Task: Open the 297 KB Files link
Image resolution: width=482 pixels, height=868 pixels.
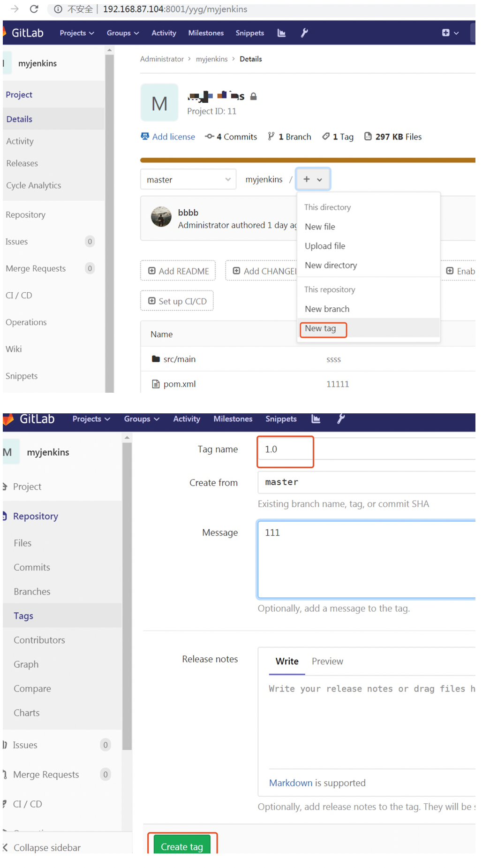Action: click(x=393, y=137)
